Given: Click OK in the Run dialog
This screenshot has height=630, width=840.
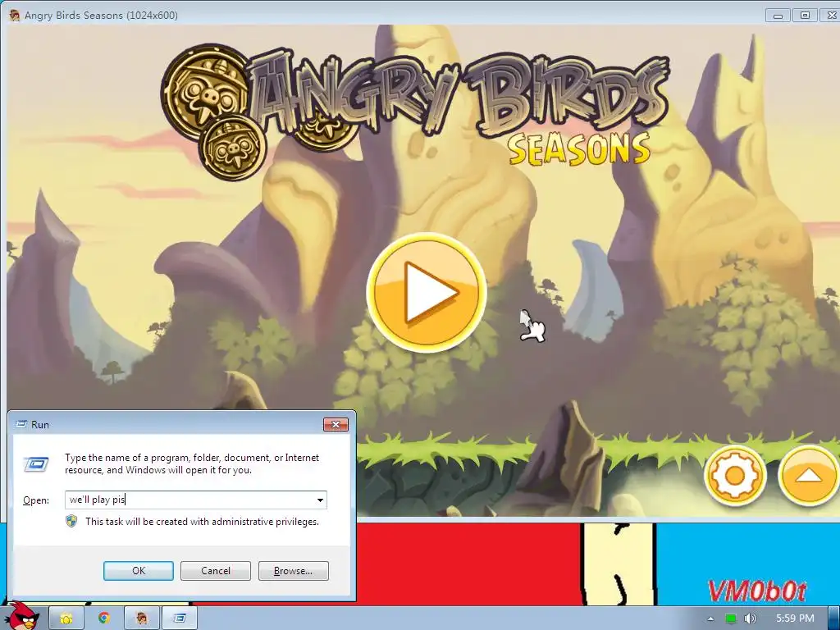Looking at the screenshot, I should point(138,571).
